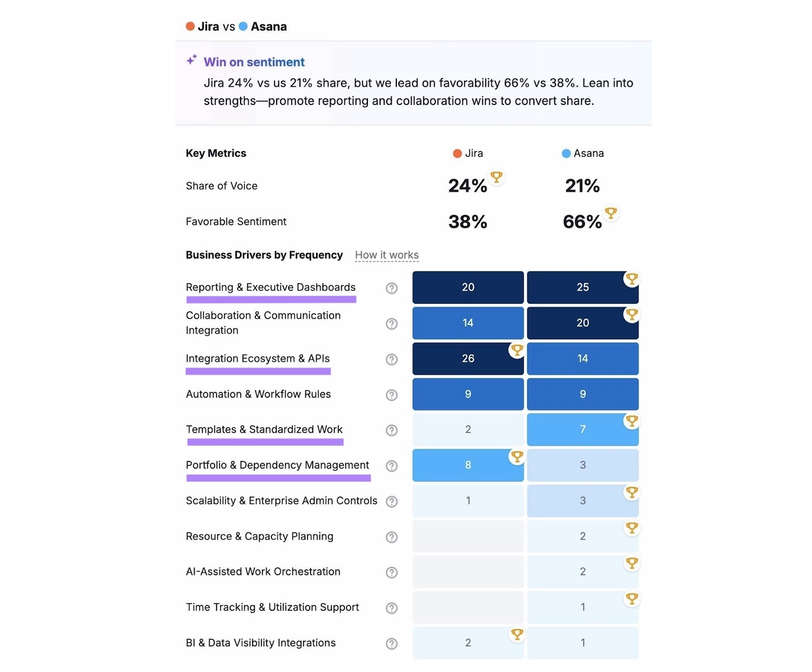812x672 pixels.
Task: Click Asana's Automation & Workflow Rules bar
Action: (x=583, y=394)
